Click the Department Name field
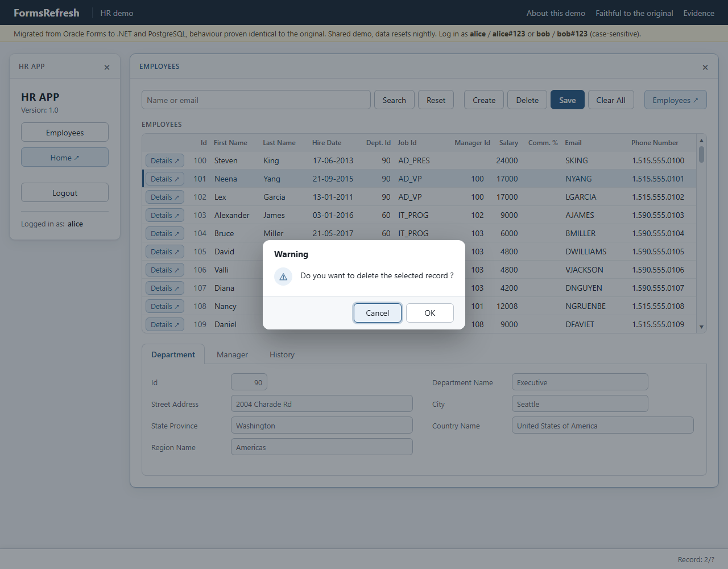 pos(580,382)
